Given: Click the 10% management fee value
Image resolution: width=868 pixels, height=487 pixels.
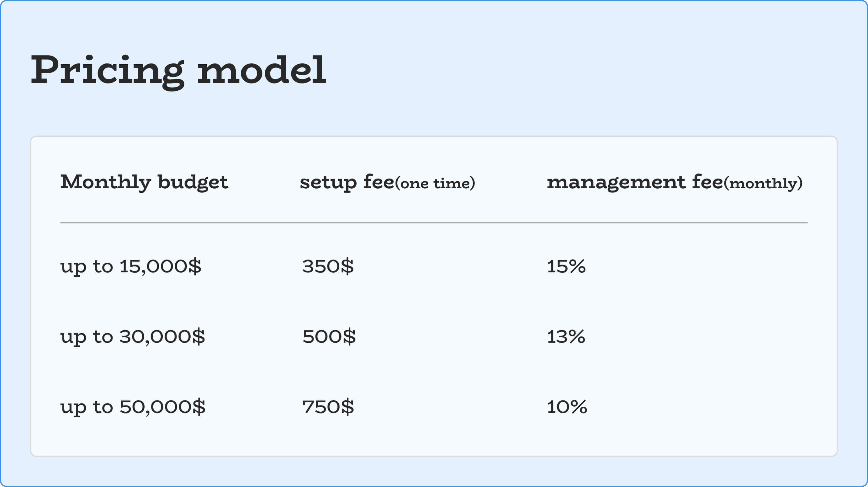Looking at the screenshot, I should pyautogui.click(x=567, y=406).
